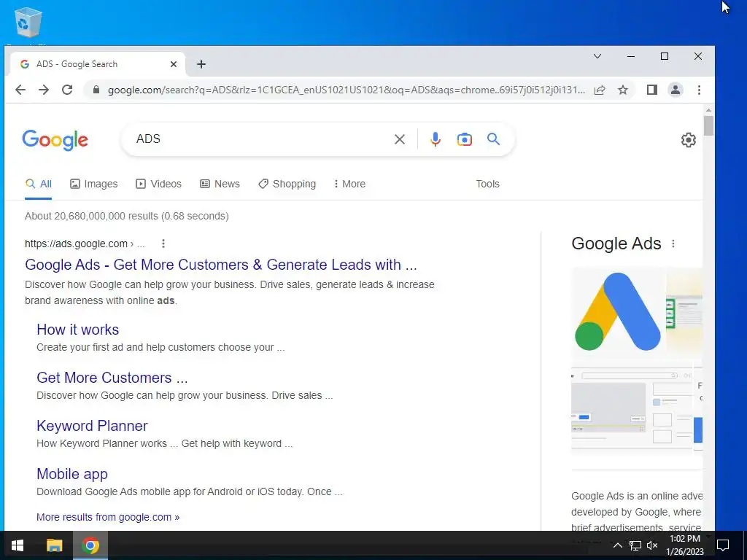Open the Get More Customers sitelink

[x=112, y=378]
